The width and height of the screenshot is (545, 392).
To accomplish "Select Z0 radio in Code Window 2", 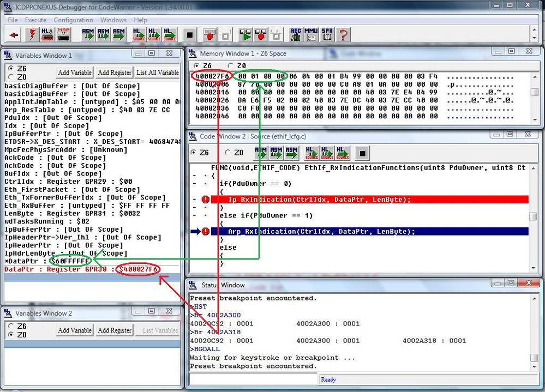I will (x=228, y=152).
